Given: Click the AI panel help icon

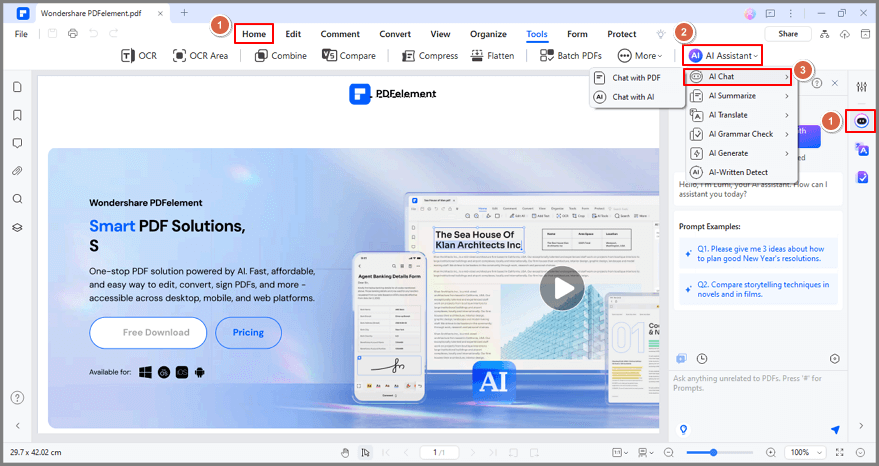Looking at the screenshot, I should coord(817,83).
